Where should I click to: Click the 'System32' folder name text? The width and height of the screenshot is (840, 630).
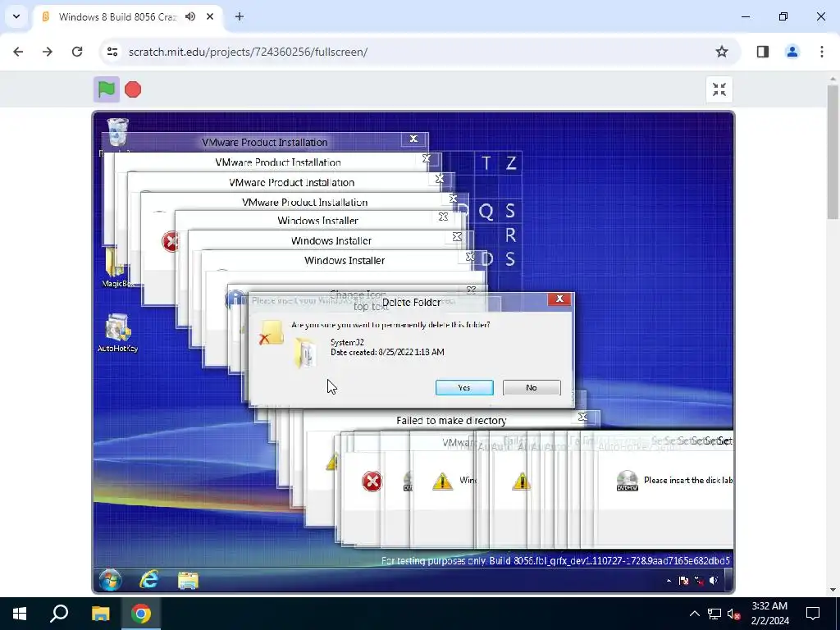(x=347, y=342)
